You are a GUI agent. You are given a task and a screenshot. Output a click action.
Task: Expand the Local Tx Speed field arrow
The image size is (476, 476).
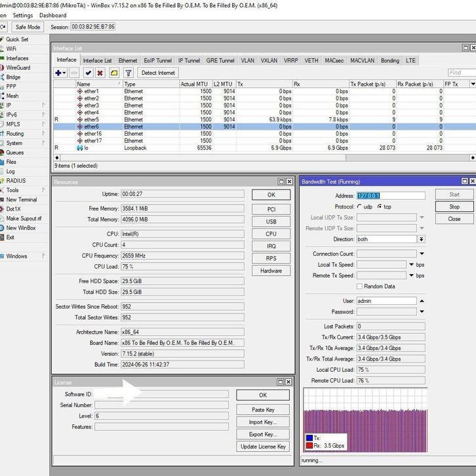411,264
